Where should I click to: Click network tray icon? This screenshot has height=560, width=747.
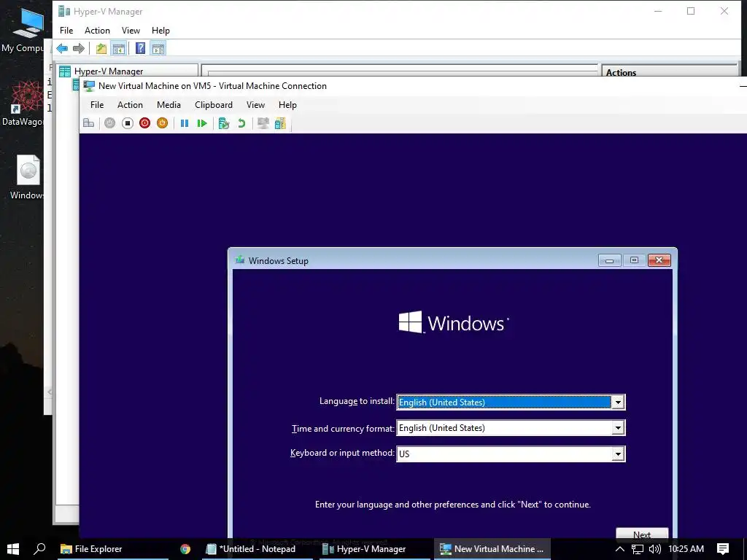coord(637,549)
